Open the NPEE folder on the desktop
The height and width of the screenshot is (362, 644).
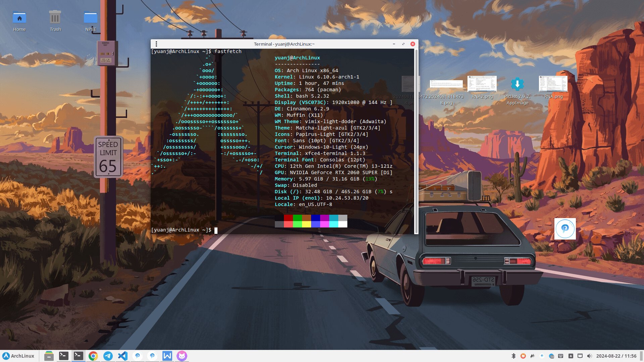pos(91,21)
